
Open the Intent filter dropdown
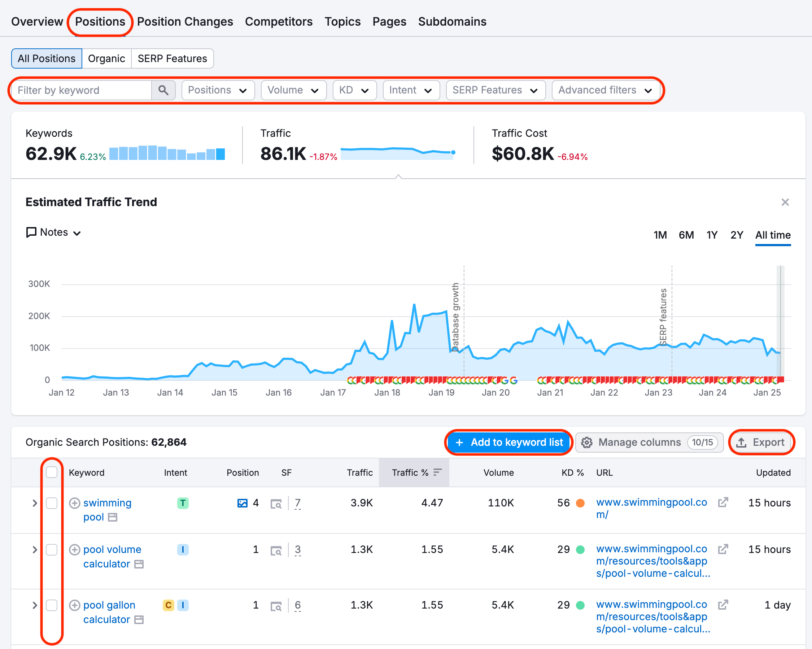[x=411, y=90]
